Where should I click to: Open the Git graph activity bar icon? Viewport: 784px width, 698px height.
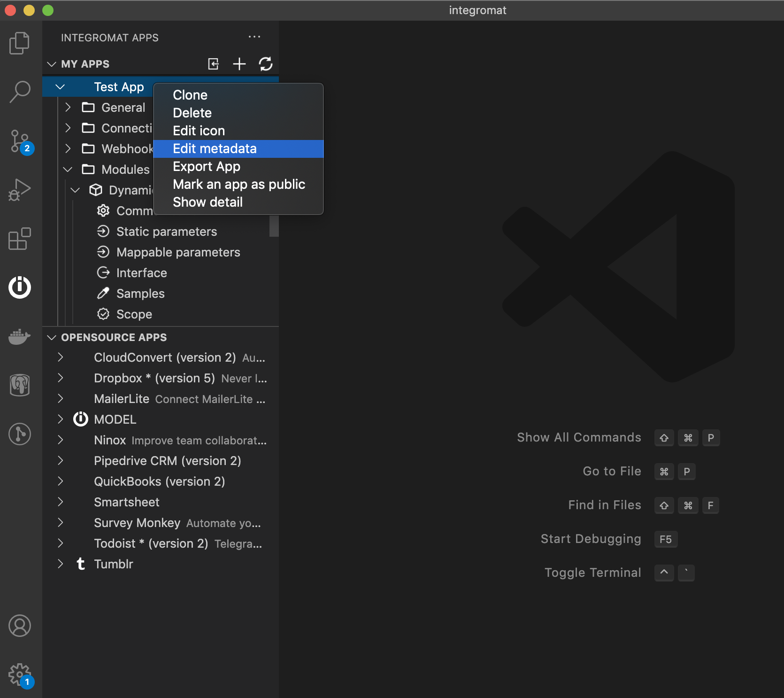point(20,434)
